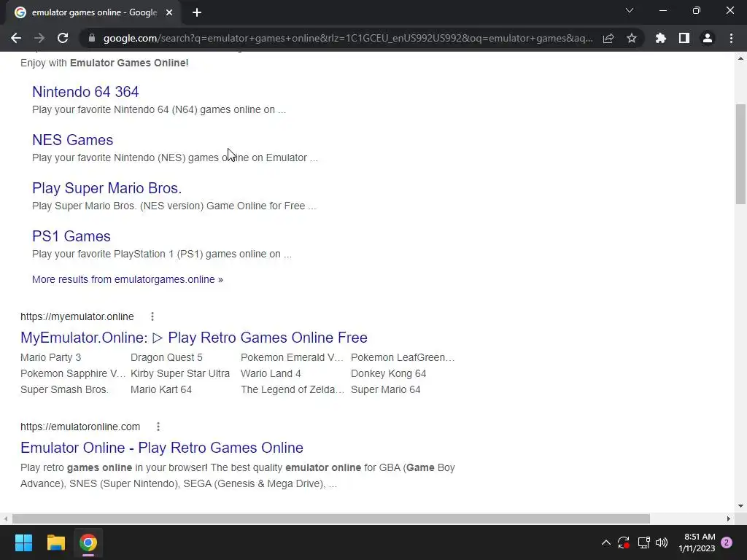Open options menu beside emulatoronline.com URL
The width and height of the screenshot is (747, 560).
tap(158, 427)
